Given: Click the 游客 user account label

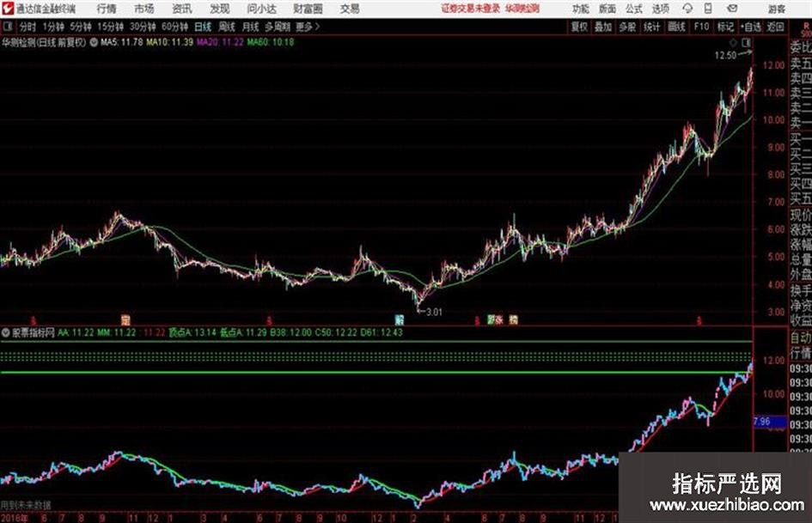Looking at the screenshot, I should [777, 9].
